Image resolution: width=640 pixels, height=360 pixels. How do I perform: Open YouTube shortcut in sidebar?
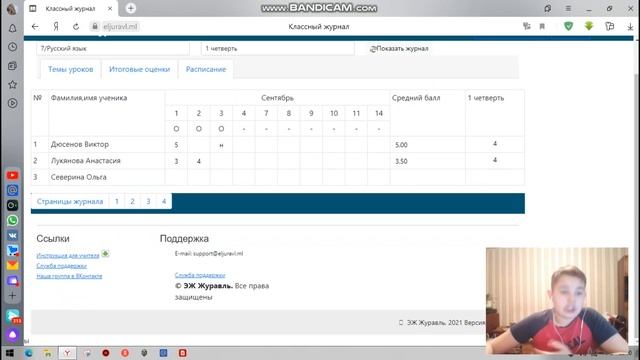(x=12, y=176)
